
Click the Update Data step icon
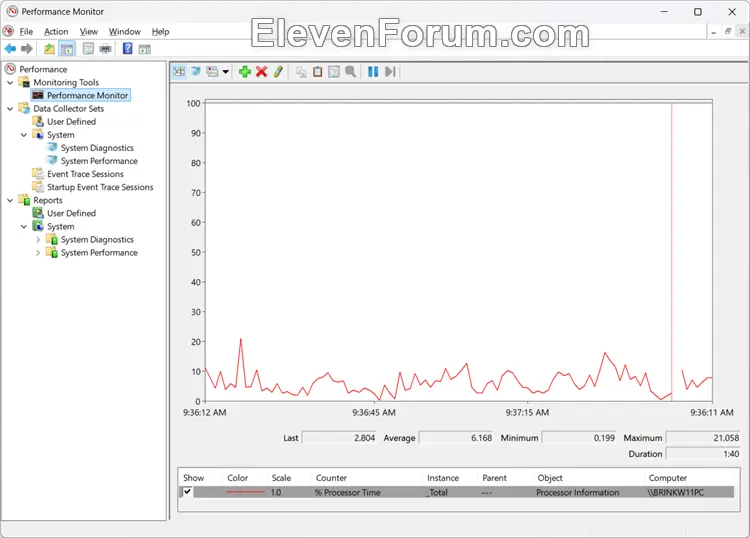click(390, 72)
